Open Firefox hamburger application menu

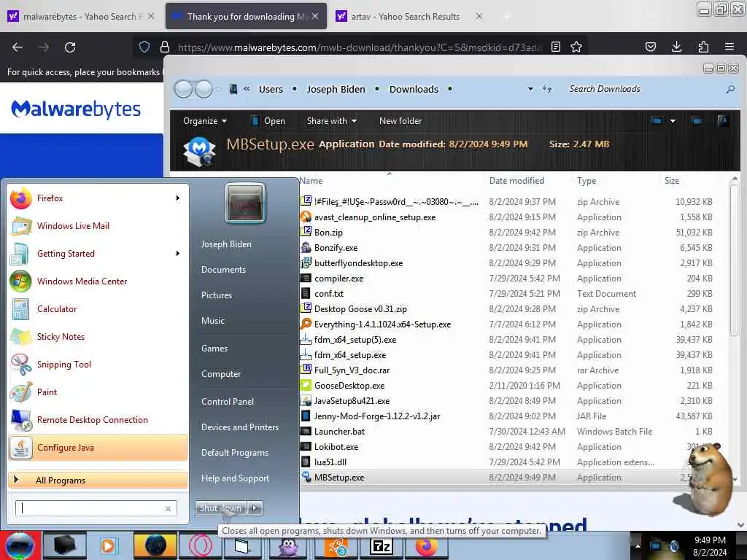pos(729,47)
